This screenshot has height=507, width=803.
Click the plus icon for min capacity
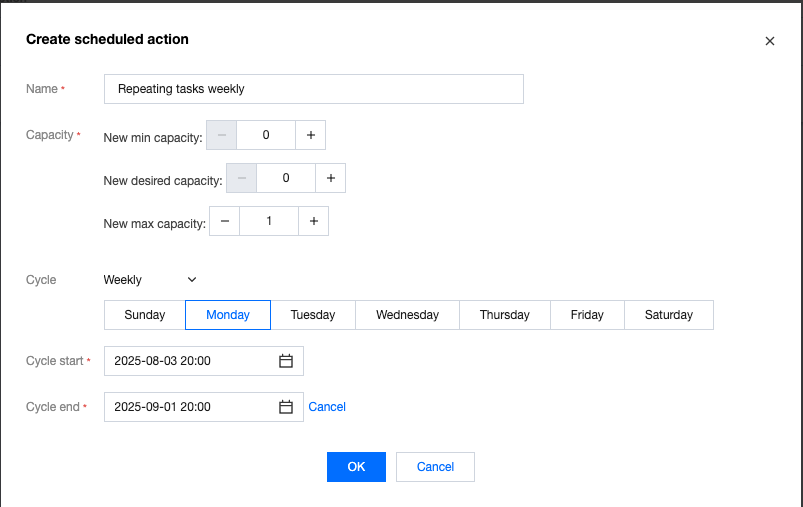pos(310,135)
